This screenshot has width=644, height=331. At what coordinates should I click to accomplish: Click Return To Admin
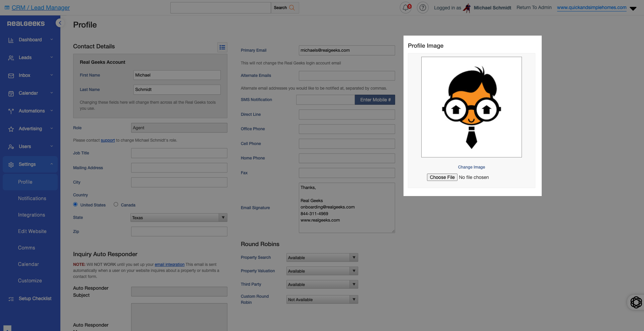[534, 7]
